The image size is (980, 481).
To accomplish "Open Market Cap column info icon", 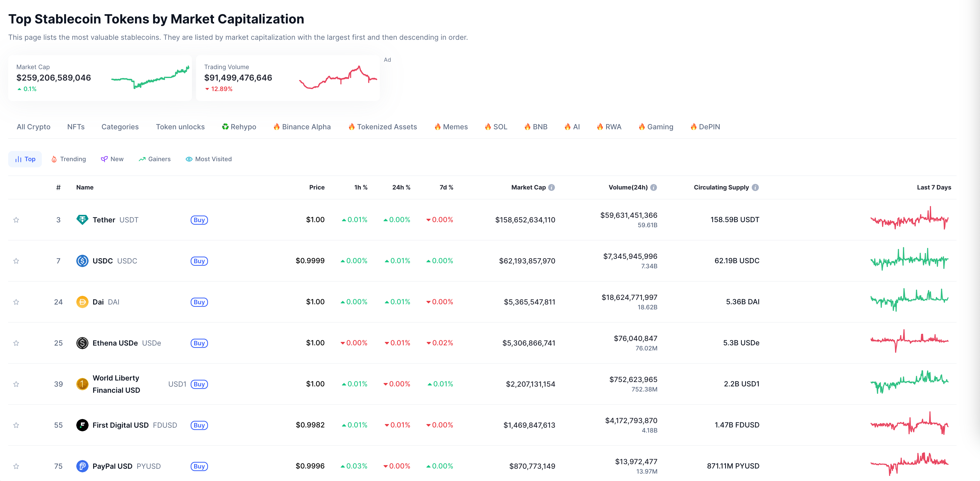I will 552,187.
